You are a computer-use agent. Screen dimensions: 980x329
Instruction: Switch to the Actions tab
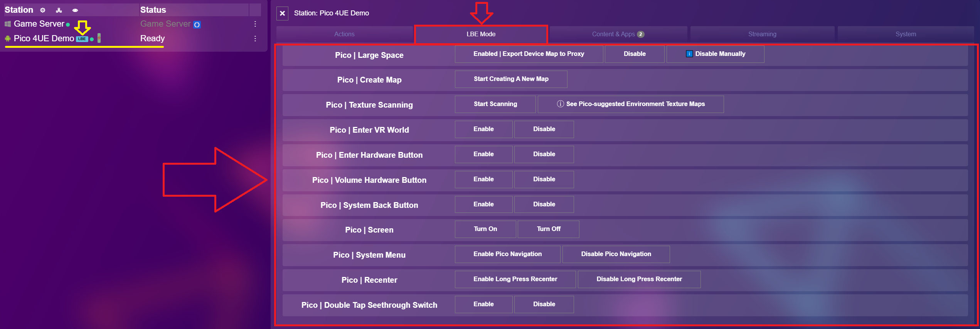click(344, 34)
